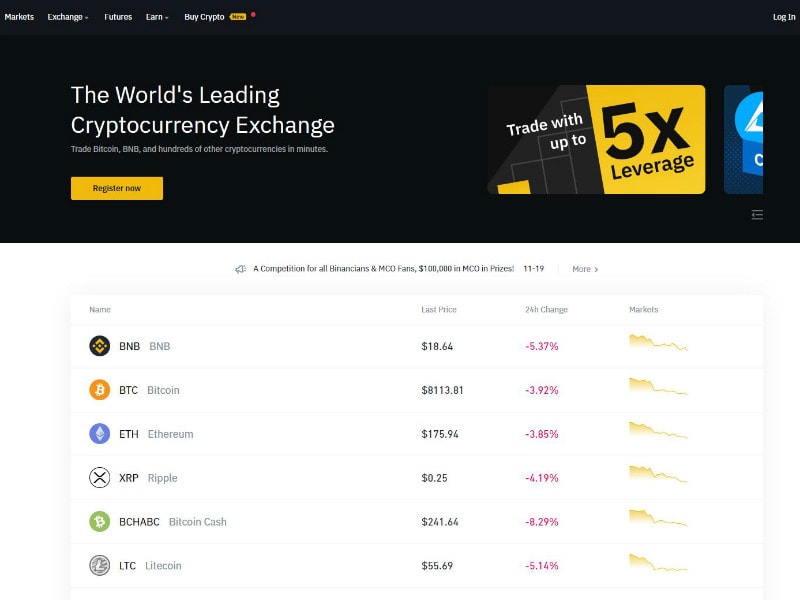Click the announcement megaphone icon
The height and width of the screenshot is (600, 800).
tap(240, 269)
